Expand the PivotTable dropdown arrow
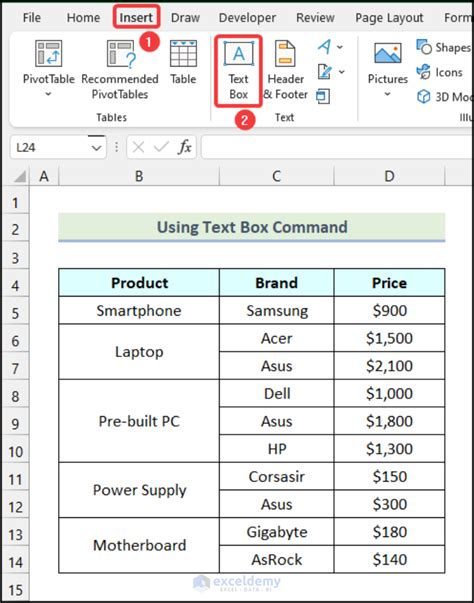The image size is (474, 603). click(x=48, y=94)
